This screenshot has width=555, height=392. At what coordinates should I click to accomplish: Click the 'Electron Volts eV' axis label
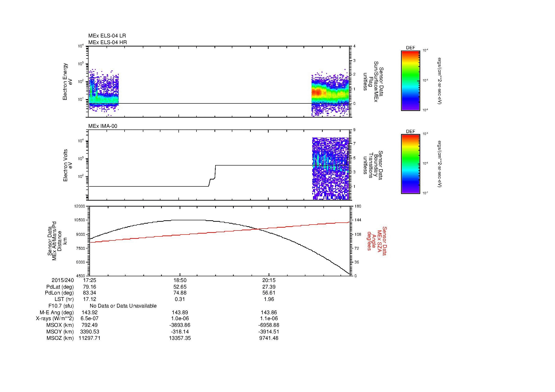67,165
